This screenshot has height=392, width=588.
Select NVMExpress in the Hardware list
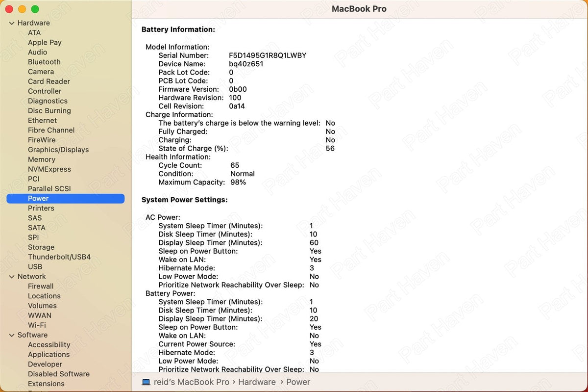pos(49,169)
